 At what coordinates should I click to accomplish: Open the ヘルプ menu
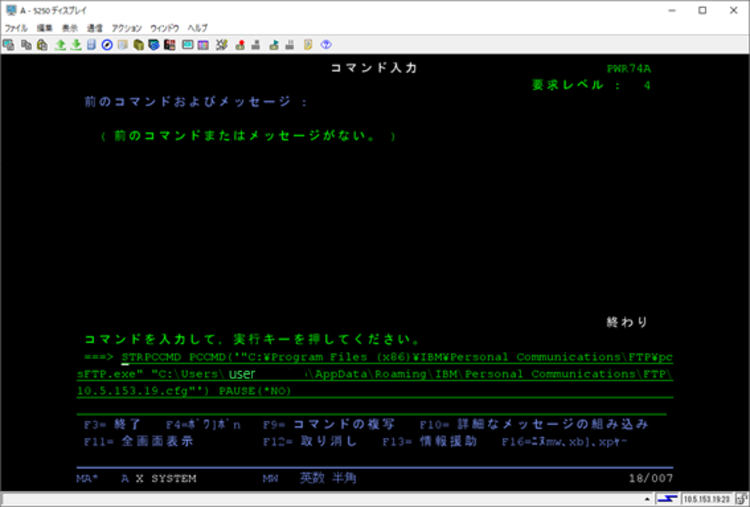(x=197, y=28)
